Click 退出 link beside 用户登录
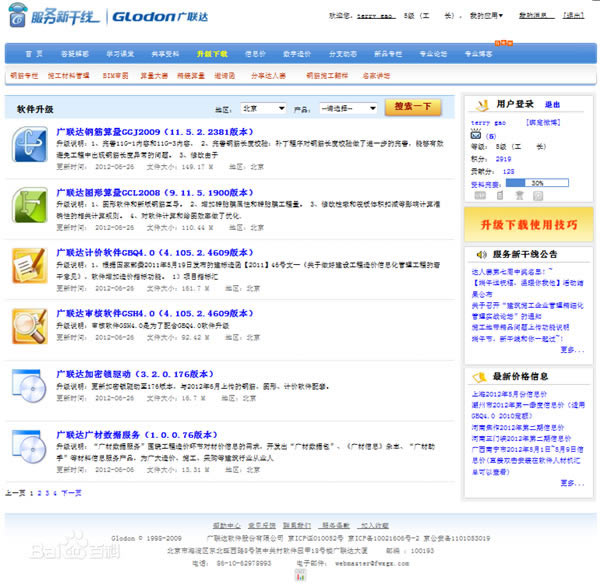The width and height of the screenshot is (600, 588). pyautogui.click(x=552, y=104)
